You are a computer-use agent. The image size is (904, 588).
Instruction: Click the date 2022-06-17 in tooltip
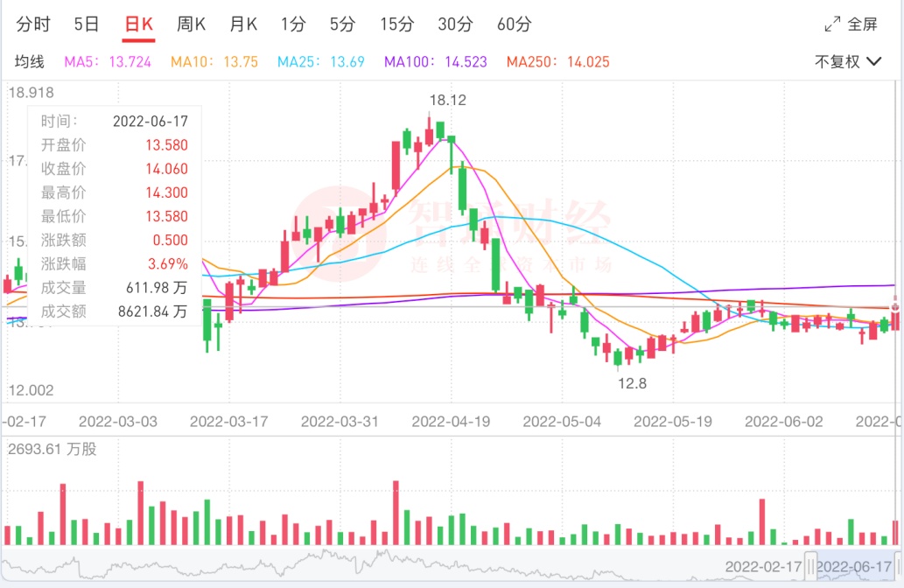(x=151, y=121)
